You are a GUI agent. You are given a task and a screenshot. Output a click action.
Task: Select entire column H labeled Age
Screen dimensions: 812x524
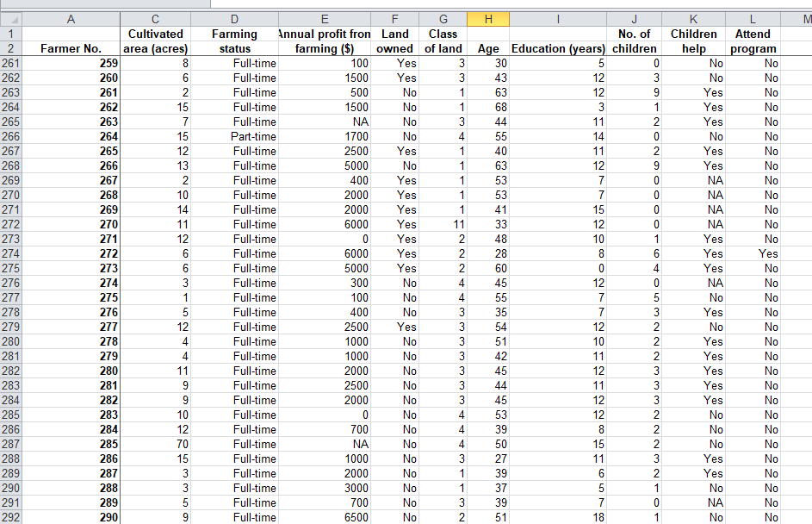pos(487,18)
